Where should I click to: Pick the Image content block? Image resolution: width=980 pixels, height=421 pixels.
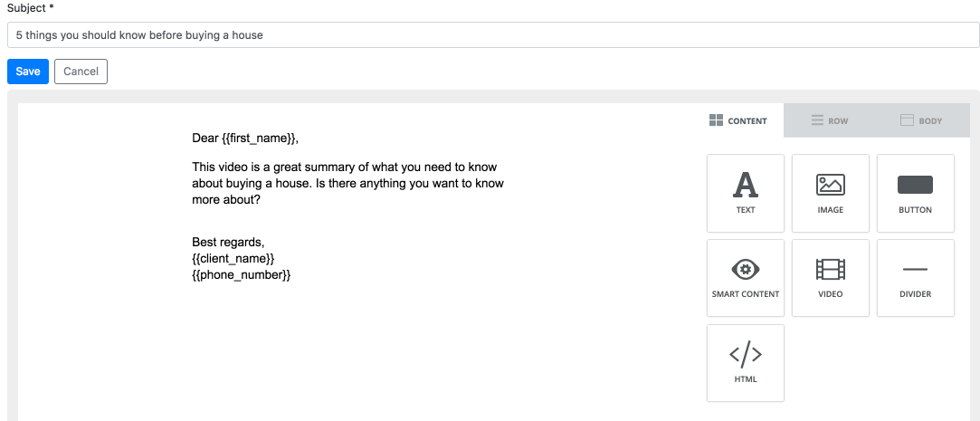[x=830, y=193]
